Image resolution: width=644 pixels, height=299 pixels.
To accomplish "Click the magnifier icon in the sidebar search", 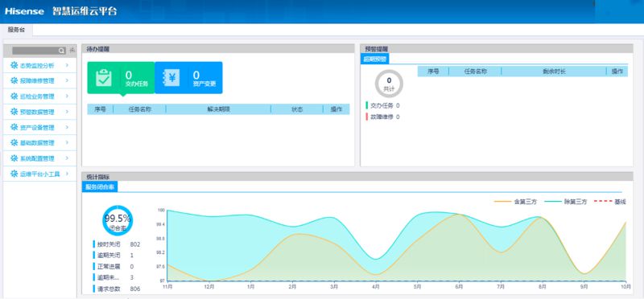I will click(61, 51).
